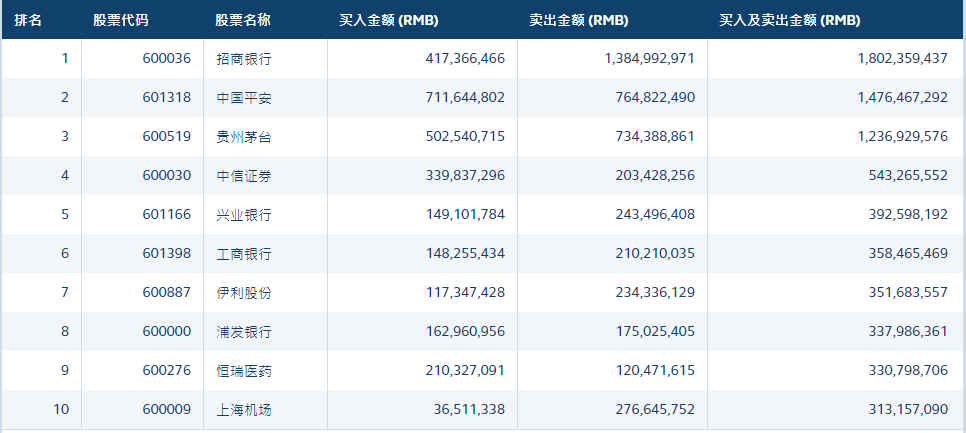
Task: Select stock name 浦发银行
Action: click(x=244, y=331)
